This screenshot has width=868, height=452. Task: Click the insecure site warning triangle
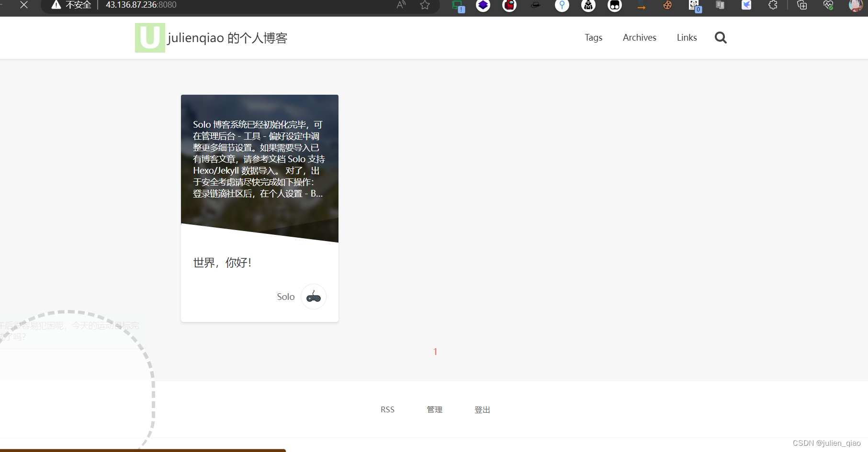(x=56, y=5)
